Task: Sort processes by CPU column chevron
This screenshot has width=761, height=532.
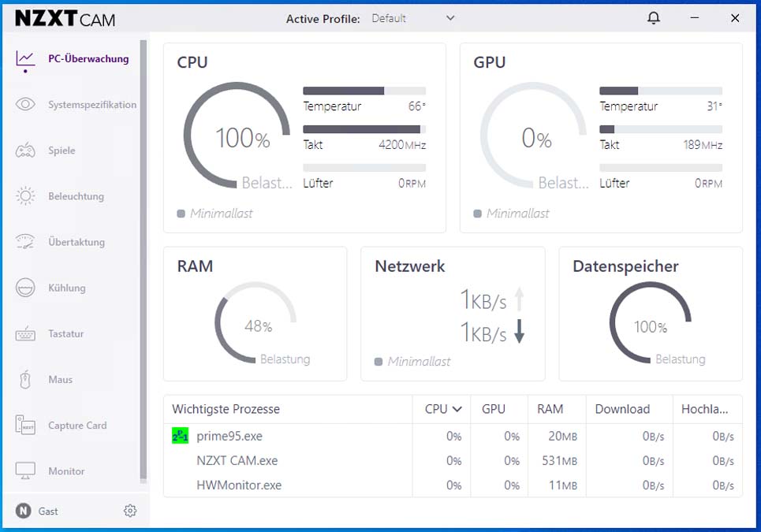Action: (457, 409)
